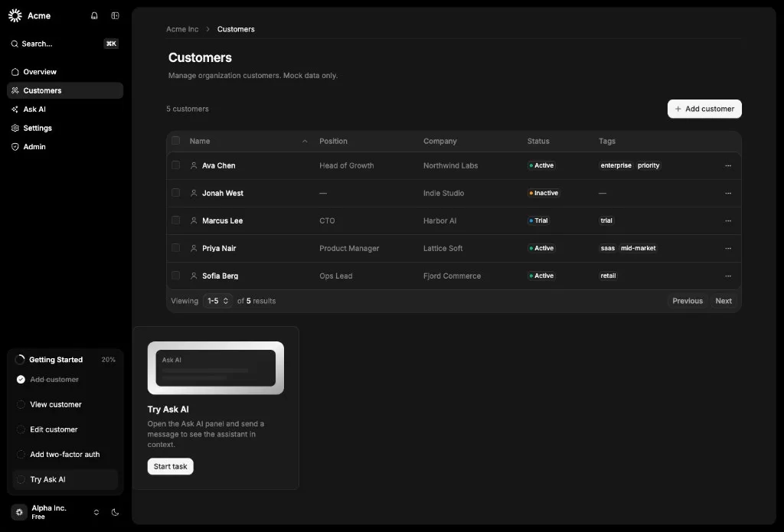Click the person icon beside Priya Nair

(194, 248)
